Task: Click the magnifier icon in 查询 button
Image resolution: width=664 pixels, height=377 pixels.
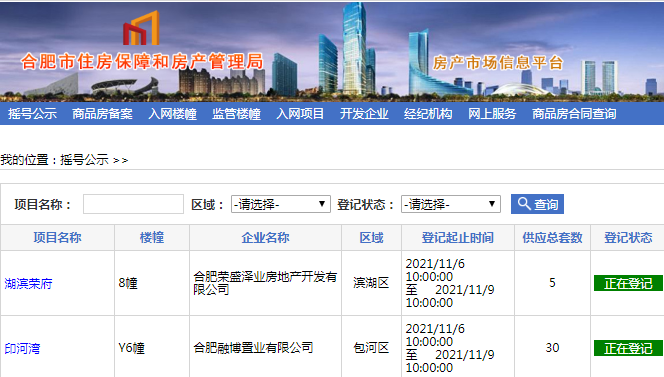Action: (524, 203)
